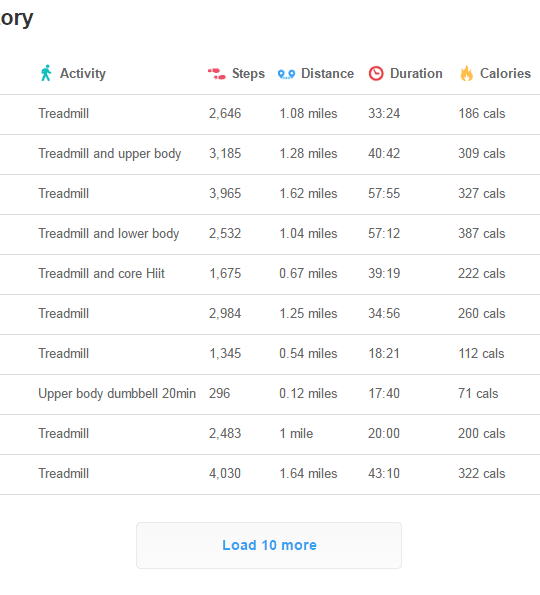The width and height of the screenshot is (540, 595).
Task: Open the Upper body dumbbell 20min entry
Action: click(x=117, y=394)
